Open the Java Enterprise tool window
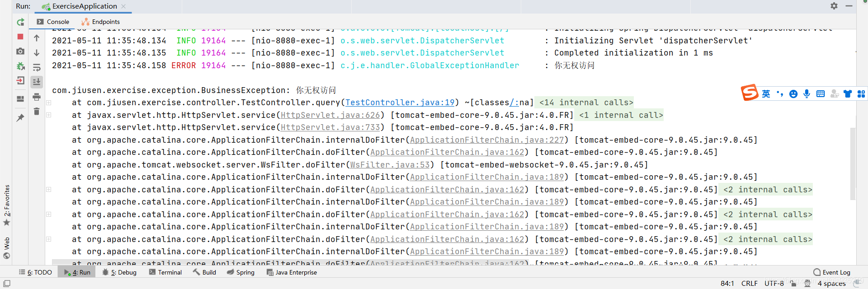 click(x=292, y=272)
